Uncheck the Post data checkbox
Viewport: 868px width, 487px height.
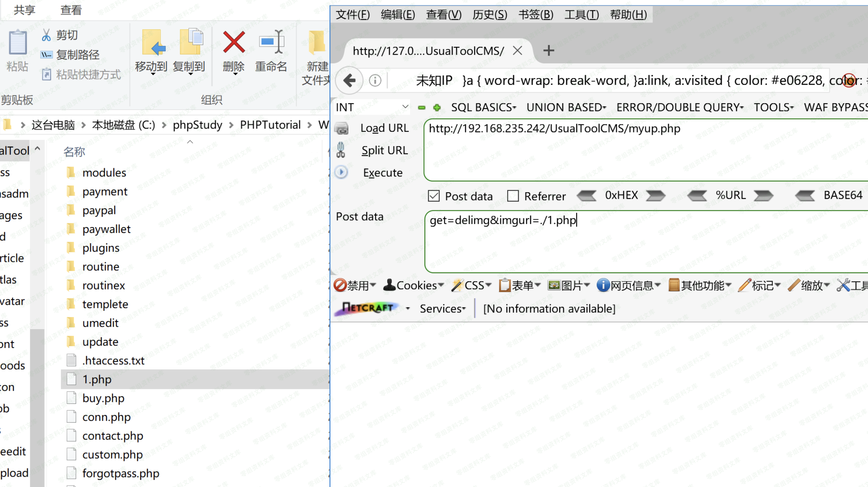pos(434,196)
